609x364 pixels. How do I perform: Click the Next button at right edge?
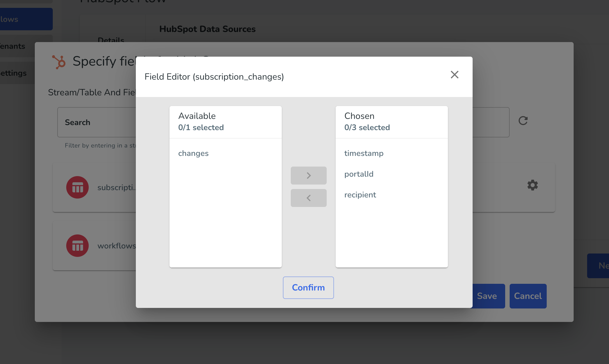pyautogui.click(x=598, y=266)
